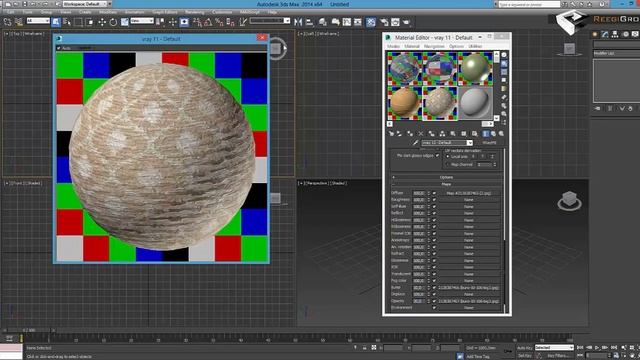Disable the Opacity map checkbox

(x=434, y=301)
